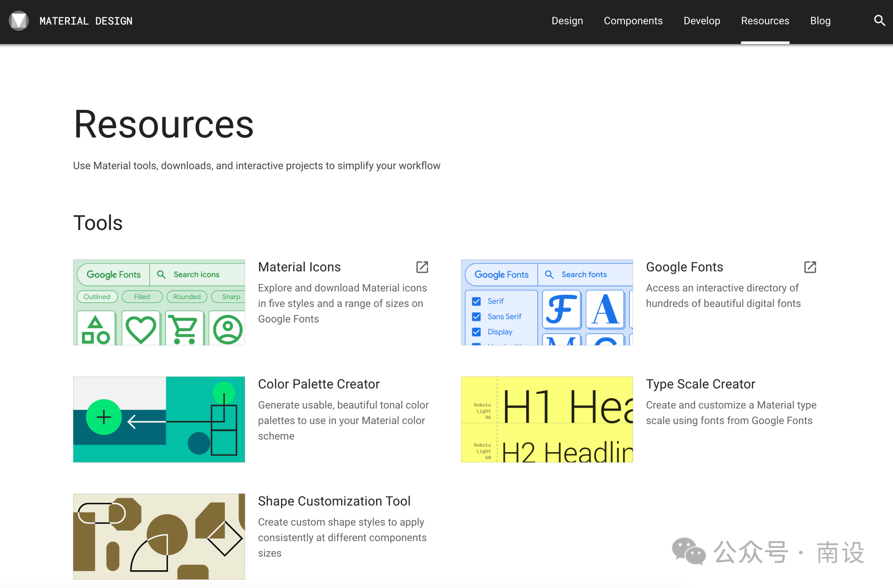Click the Shape Customization Tool thumbnail
Screen dimensions: 893x588
point(159,536)
